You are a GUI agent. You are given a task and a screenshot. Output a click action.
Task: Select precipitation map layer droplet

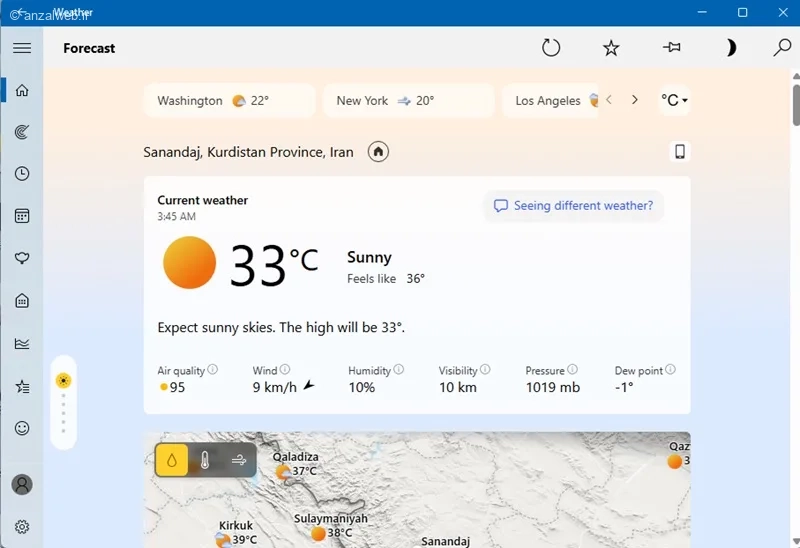(172, 460)
